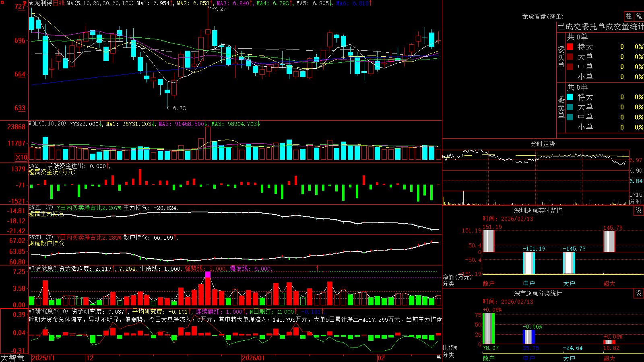Click the 深市超赢分类统计 title
Viewport: 644px width, 362px height.
coord(538,293)
